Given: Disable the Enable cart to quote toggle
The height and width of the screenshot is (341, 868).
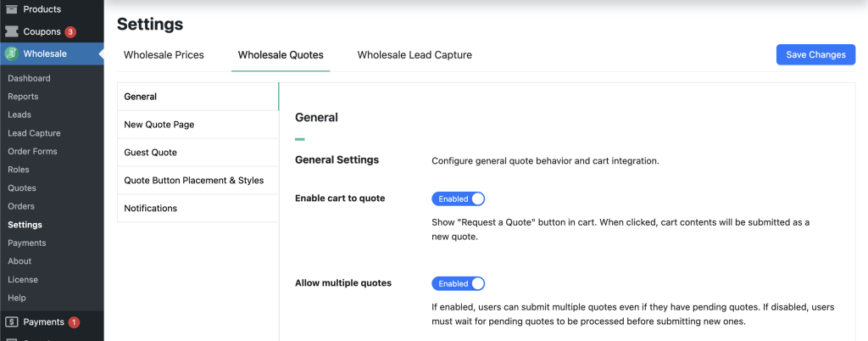Looking at the screenshot, I should 458,198.
